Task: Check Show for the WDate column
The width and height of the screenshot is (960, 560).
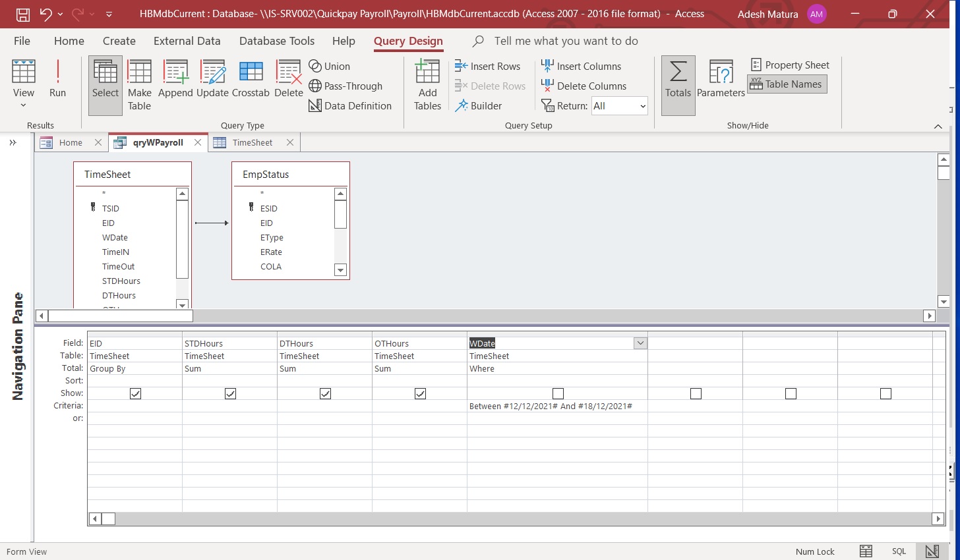Action: tap(558, 393)
